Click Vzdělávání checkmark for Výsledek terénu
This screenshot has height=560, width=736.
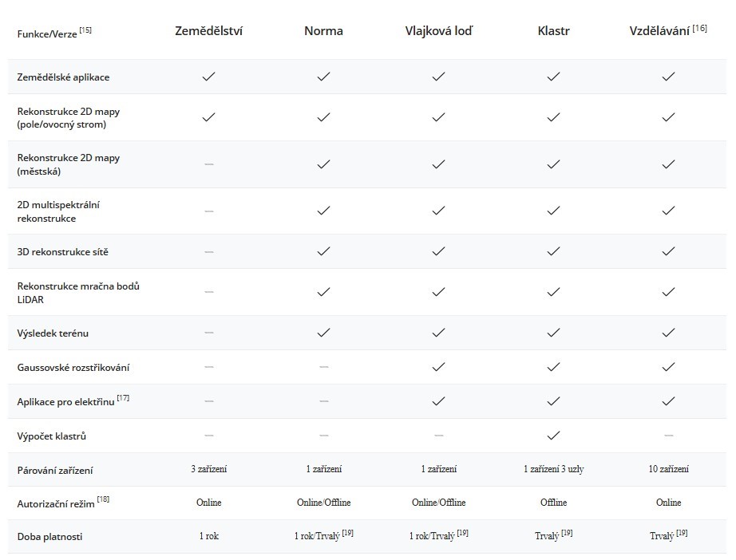pos(668,333)
